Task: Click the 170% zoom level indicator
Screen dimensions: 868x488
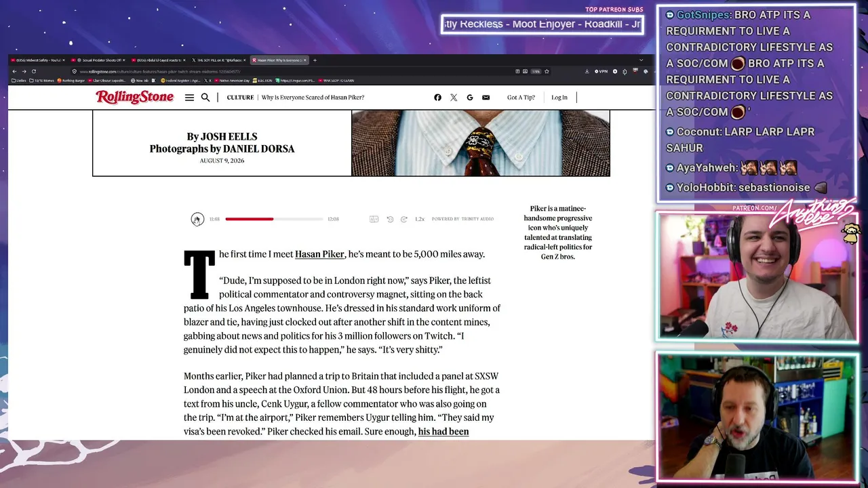Action: pyautogui.click(x=535, y=71)
